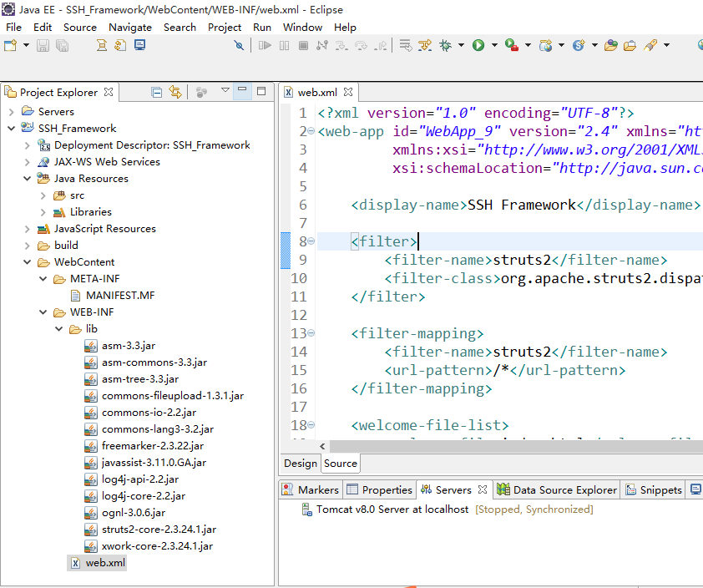Expand JAX-WS Web Services node
703x588 pixels.
pyautogui.click(x=28, y=162)
